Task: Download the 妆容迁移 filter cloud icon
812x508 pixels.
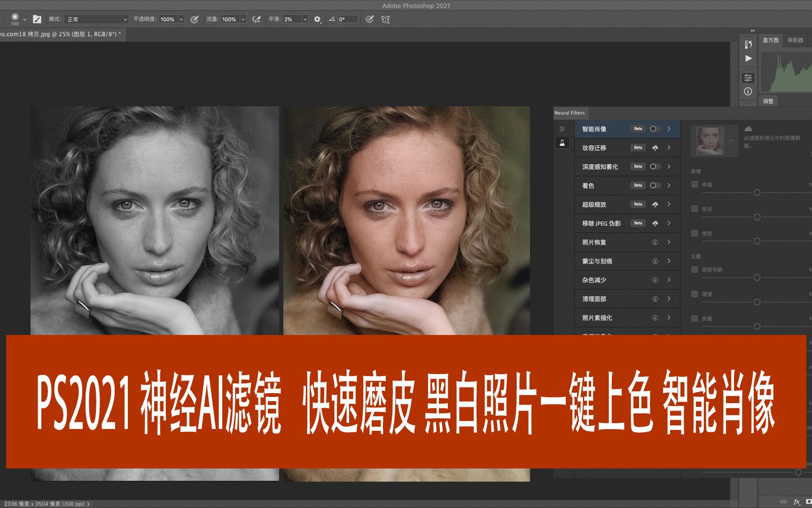Action: [655, 148]
